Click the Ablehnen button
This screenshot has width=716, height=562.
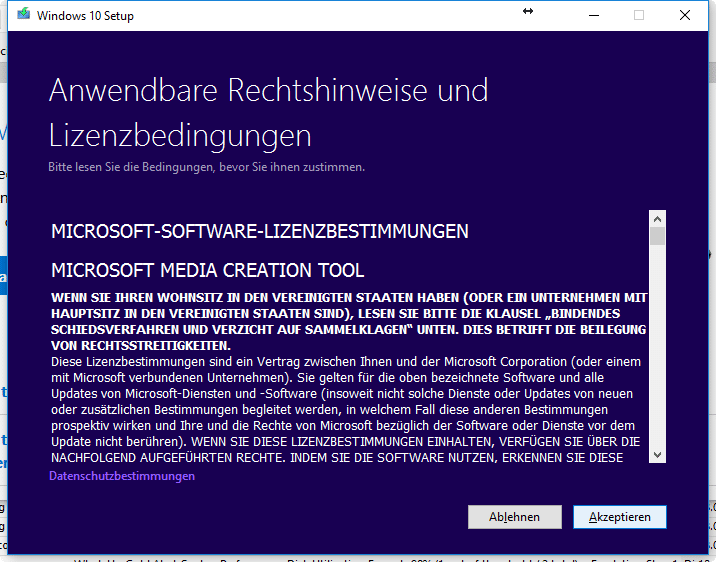pyautogui.click(x=515, y=517)
